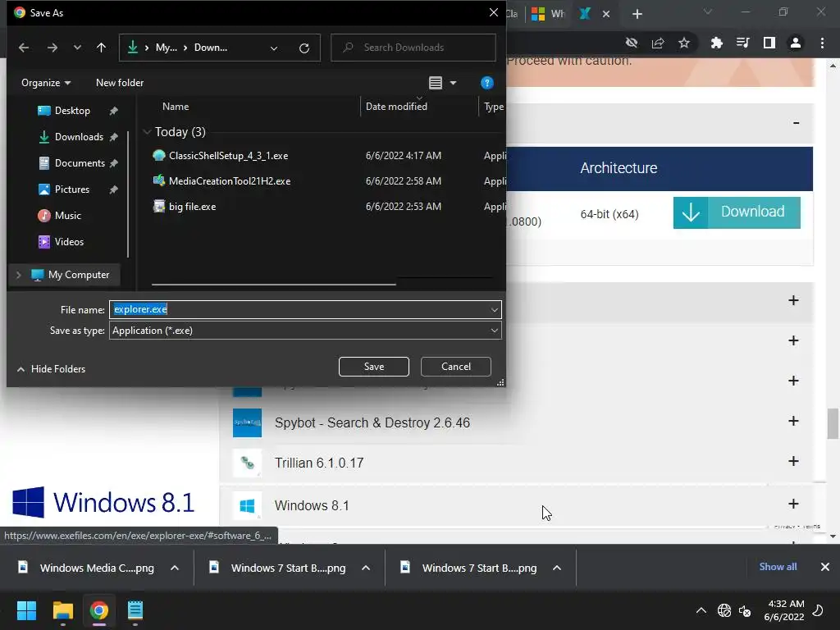Select Videos in navigation pane
This screenshot has width=840, height=630.
69,242
